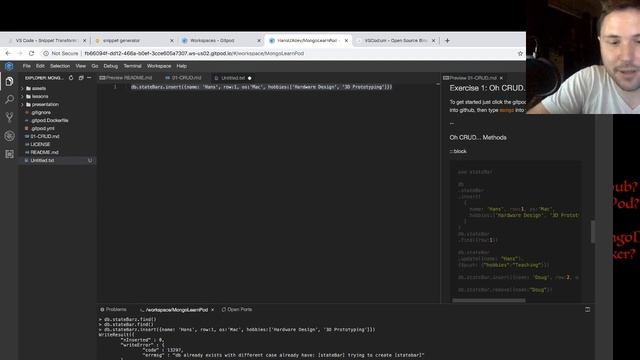The image size is (640, 360).
Task: Go back in the Chrome browser
Action: click(x=8, y=53)
